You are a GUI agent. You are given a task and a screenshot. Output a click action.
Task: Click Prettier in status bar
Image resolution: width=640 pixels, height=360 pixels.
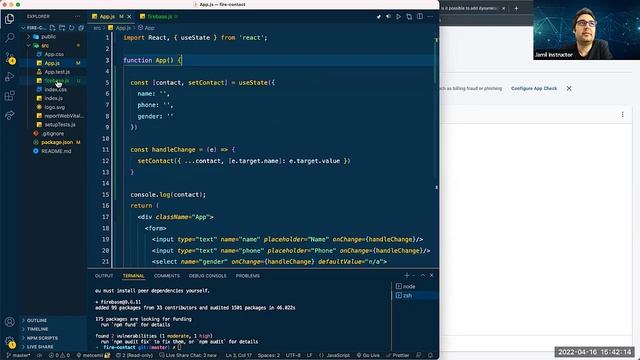tap(398, 355)
